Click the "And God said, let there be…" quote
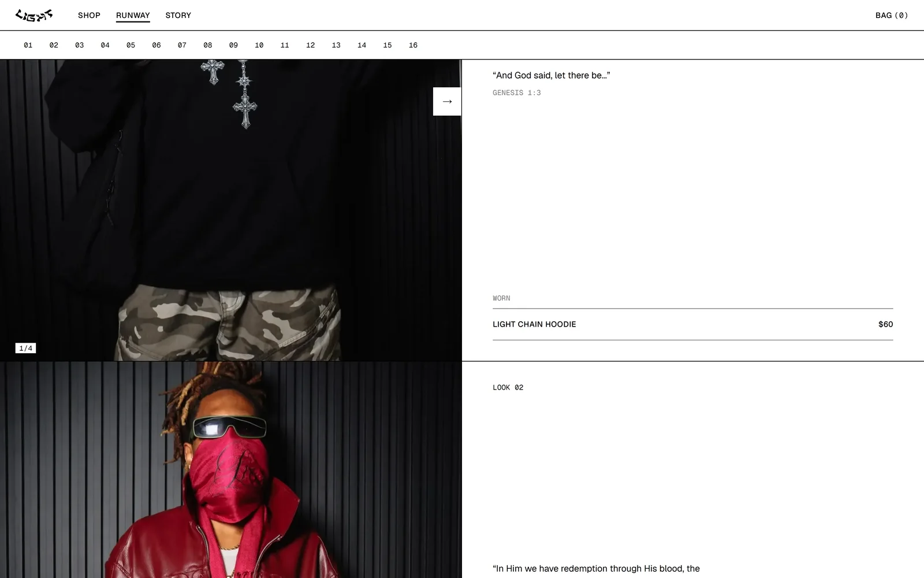Screen dimensions: 924x578 pos(552,75)
